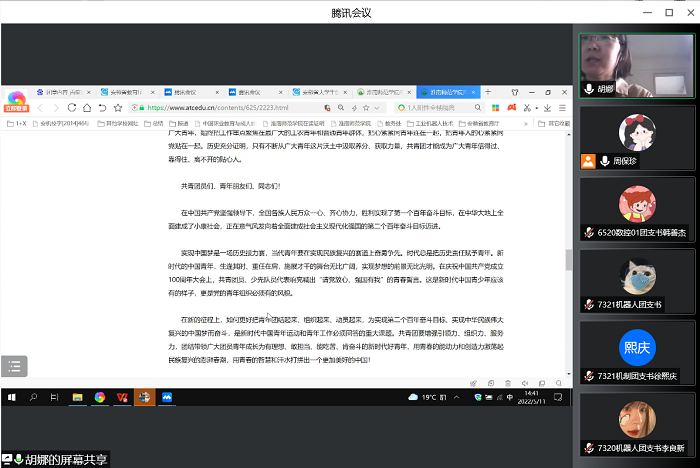
Task: Open the WPS icon on the taskbar
Action: coord(122,397)
